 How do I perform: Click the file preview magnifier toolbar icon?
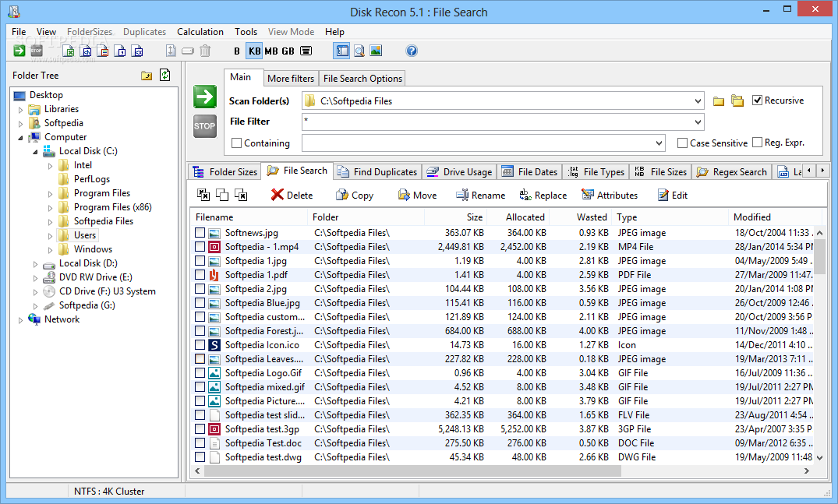(x=359, y=51)
